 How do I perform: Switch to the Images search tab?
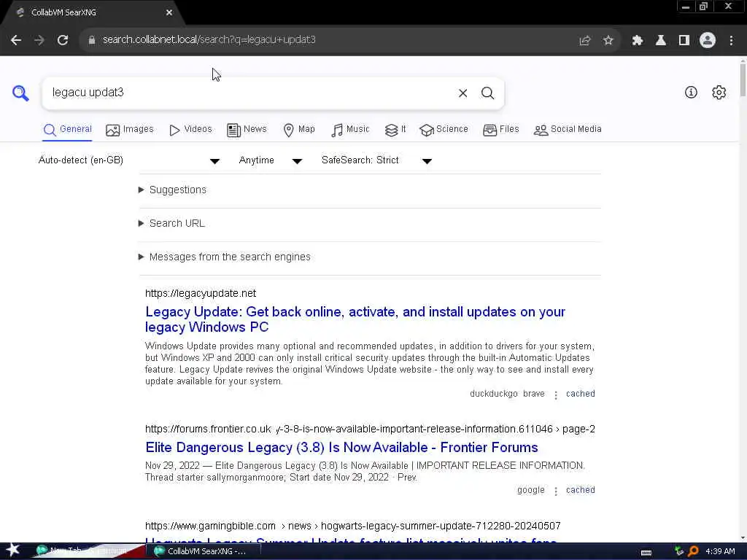click(x=130, y=130)
